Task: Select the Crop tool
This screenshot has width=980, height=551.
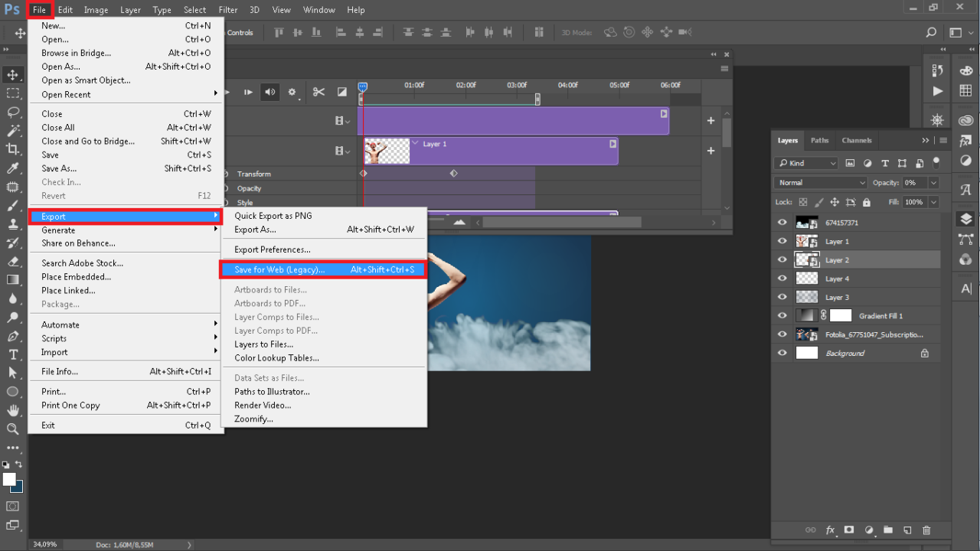Action: [13, 149]
